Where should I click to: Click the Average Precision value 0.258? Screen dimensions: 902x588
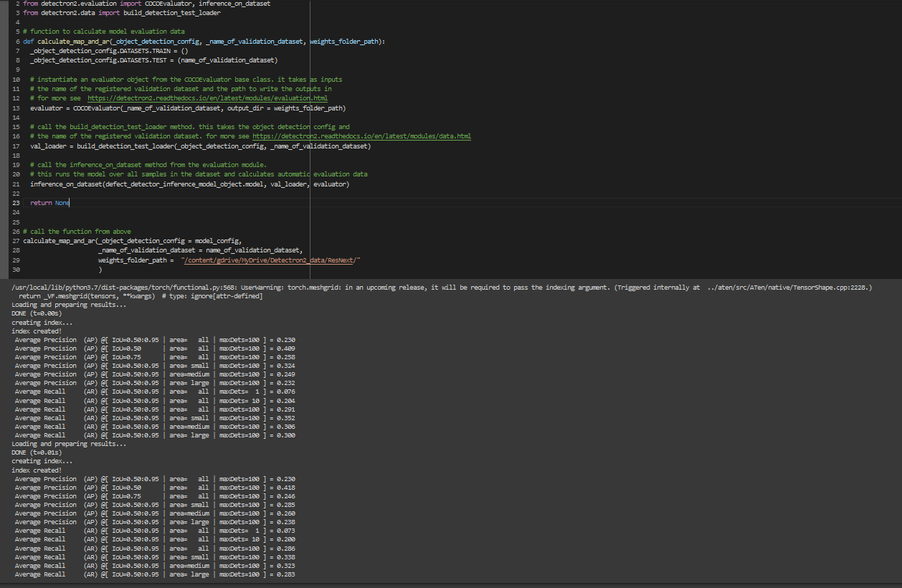click(285, 357)
